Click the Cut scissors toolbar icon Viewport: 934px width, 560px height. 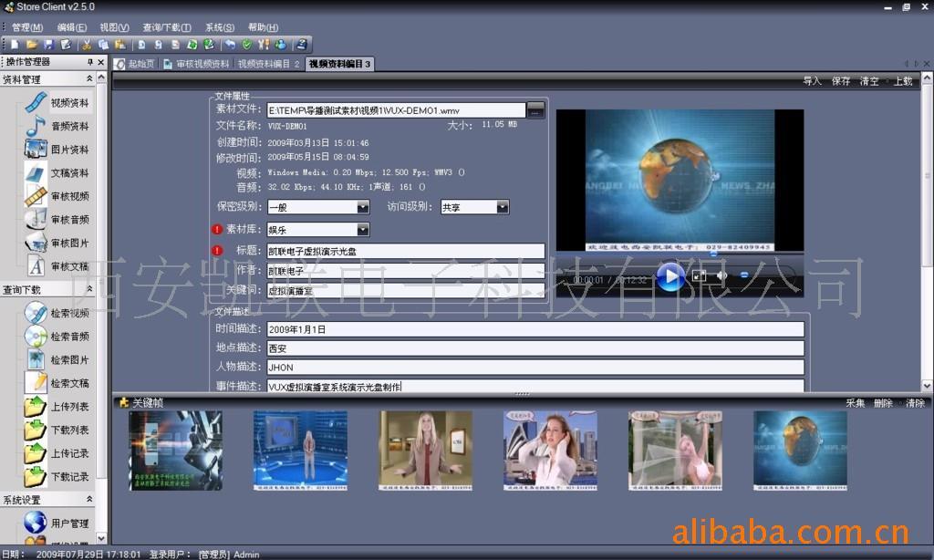(87, 44)
